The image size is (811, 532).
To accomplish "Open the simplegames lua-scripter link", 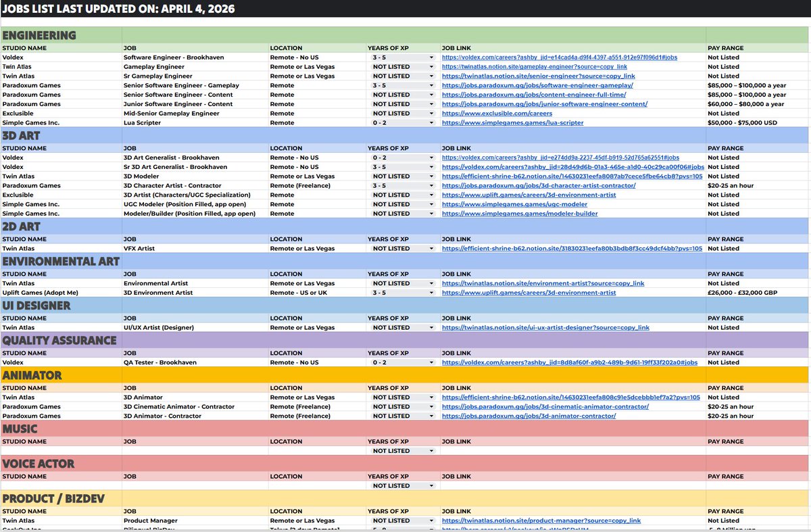I will pyautogui.click(x=513, y=123).
